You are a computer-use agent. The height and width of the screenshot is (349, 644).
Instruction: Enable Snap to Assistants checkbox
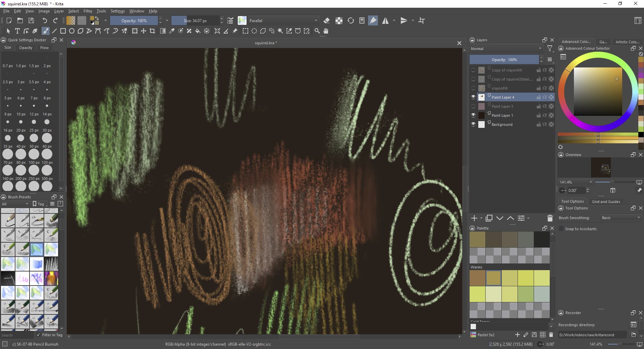[561, 229]
